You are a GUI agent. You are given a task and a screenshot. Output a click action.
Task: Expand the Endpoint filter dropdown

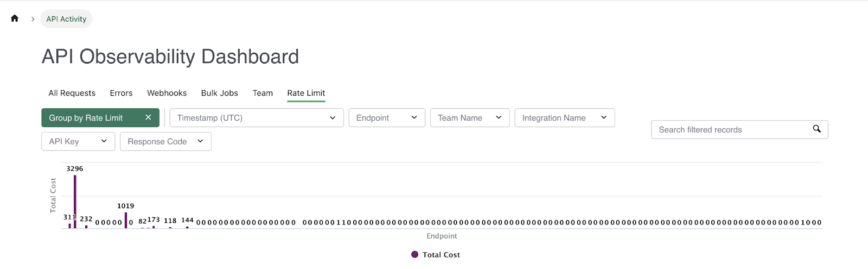point(386,118)
